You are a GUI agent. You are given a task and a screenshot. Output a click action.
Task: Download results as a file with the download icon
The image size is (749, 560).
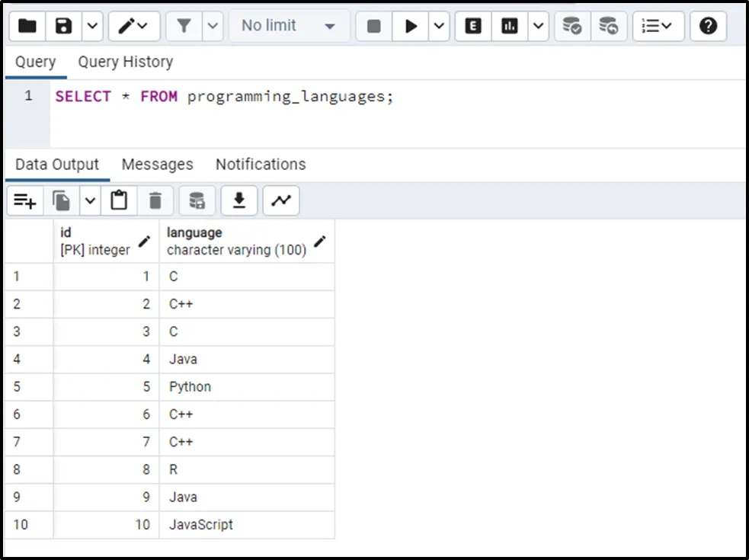pos(239,200)
